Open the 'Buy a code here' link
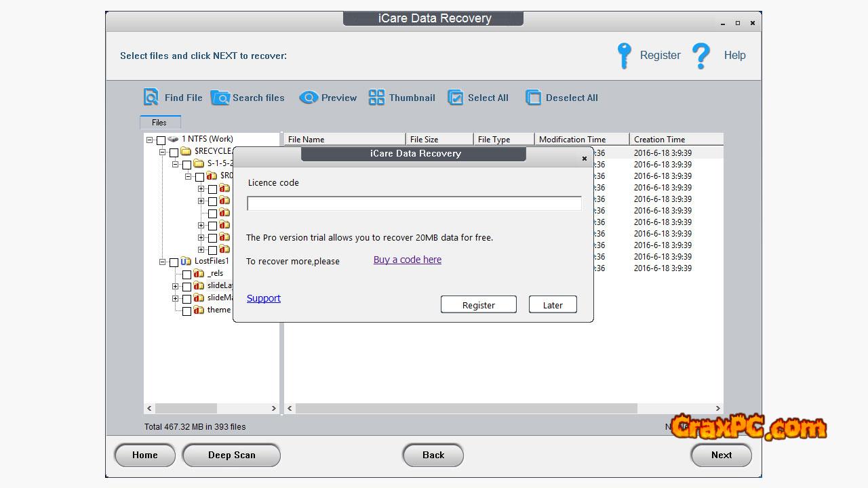Image resolution: width=868 pixels, height=488 pixels. 407,260
